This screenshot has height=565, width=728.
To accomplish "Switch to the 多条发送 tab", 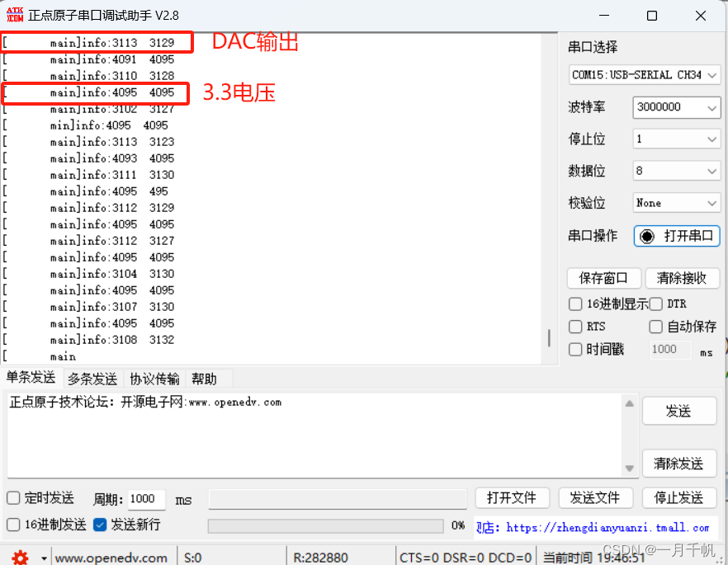I will (x=92, y=379).
